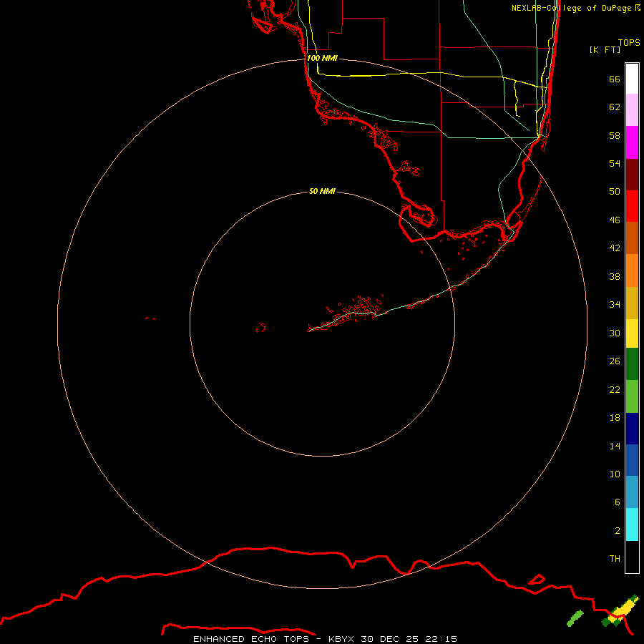Click the small isolated green echo blob
This screenshot has width=644, height=644.
coord(575,618)
